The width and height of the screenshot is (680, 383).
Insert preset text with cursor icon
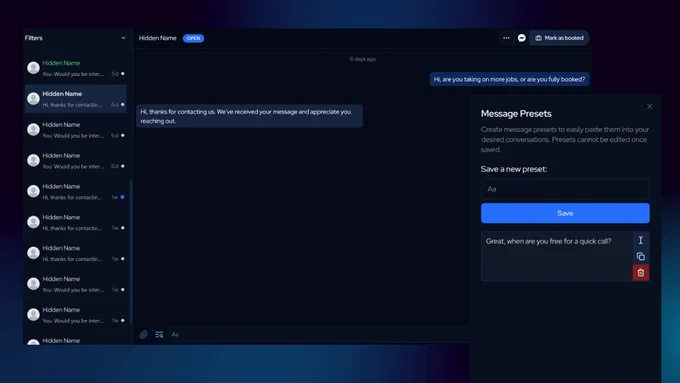[641, 240]
